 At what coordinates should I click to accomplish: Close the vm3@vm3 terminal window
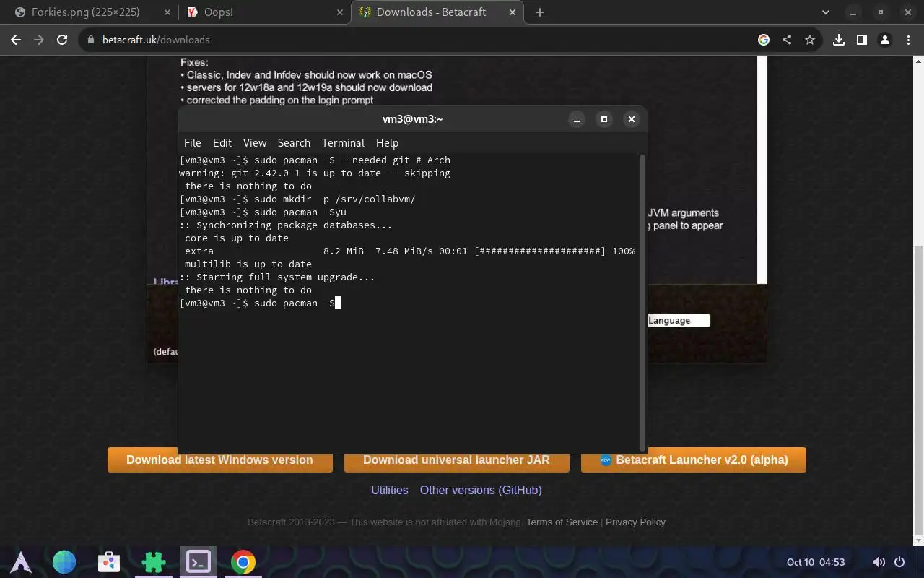coord(632,119)
